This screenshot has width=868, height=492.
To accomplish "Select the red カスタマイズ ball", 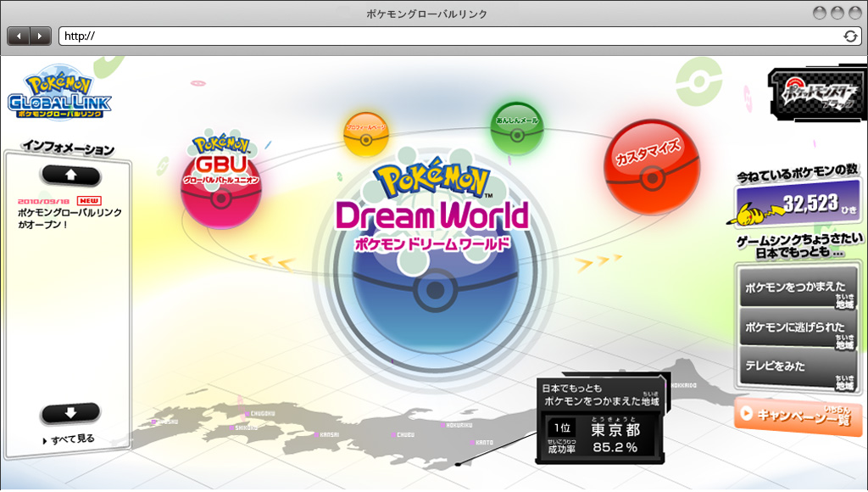I will click(x=651, y=166).
